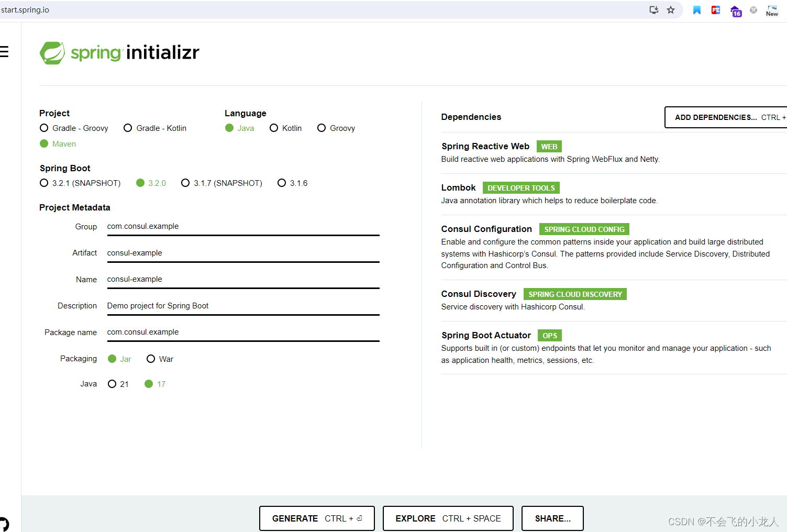The height and width of the screenshot is (532, 787).
Task: Click the OPS tag badge
Action: click(550, 336)
